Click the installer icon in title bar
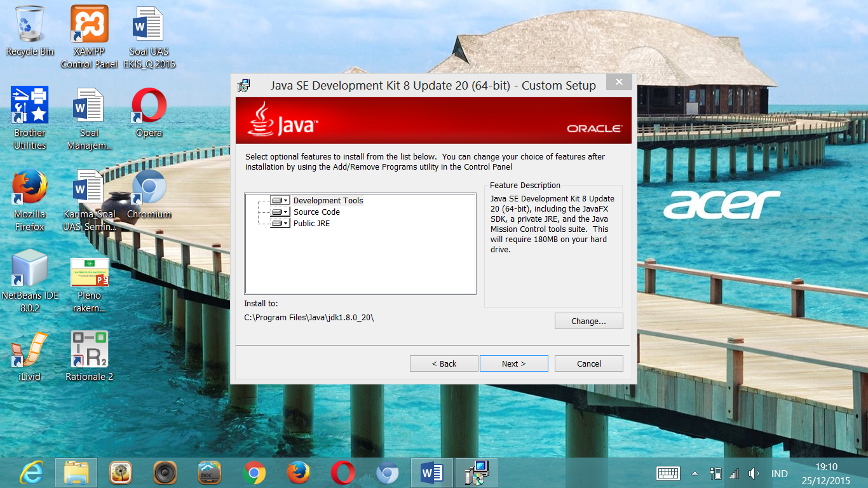The width and height of the screenshot is (868, 488). (243, 86)
